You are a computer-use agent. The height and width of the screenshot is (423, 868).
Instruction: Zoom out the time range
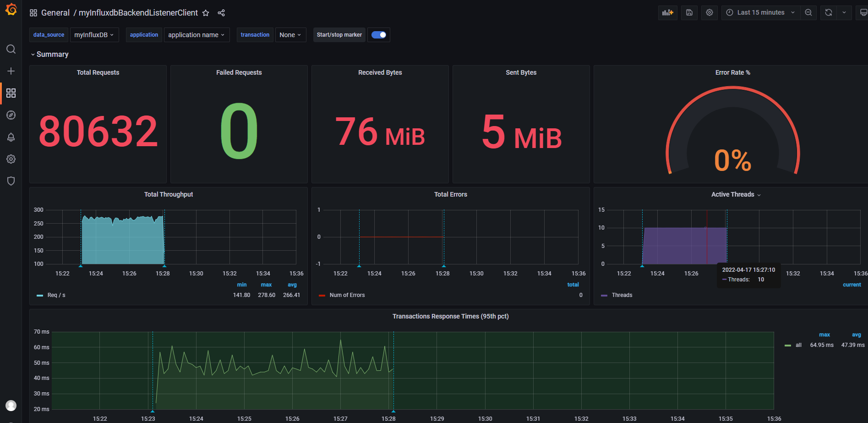808,12
